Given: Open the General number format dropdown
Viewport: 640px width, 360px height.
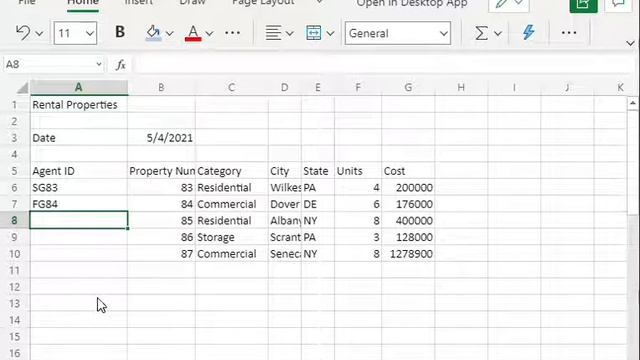Looking at the screenshot, I should click(x=398, y=33).
